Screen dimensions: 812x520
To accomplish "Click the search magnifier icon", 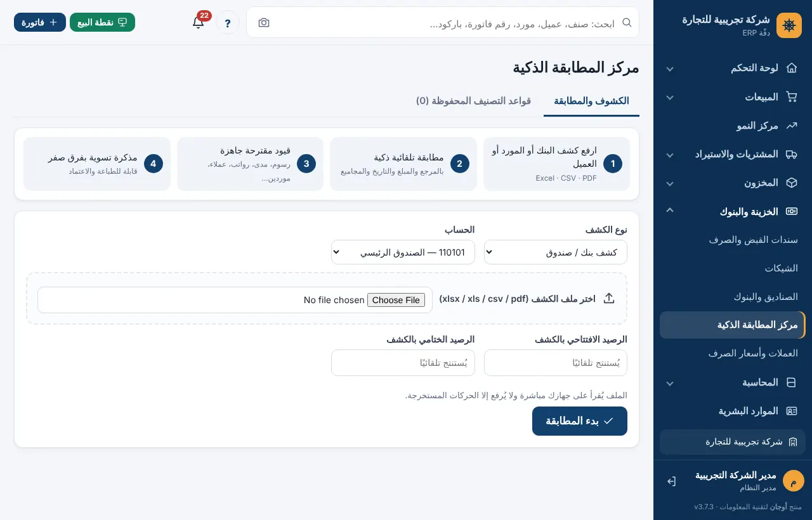I will (627, 23).
